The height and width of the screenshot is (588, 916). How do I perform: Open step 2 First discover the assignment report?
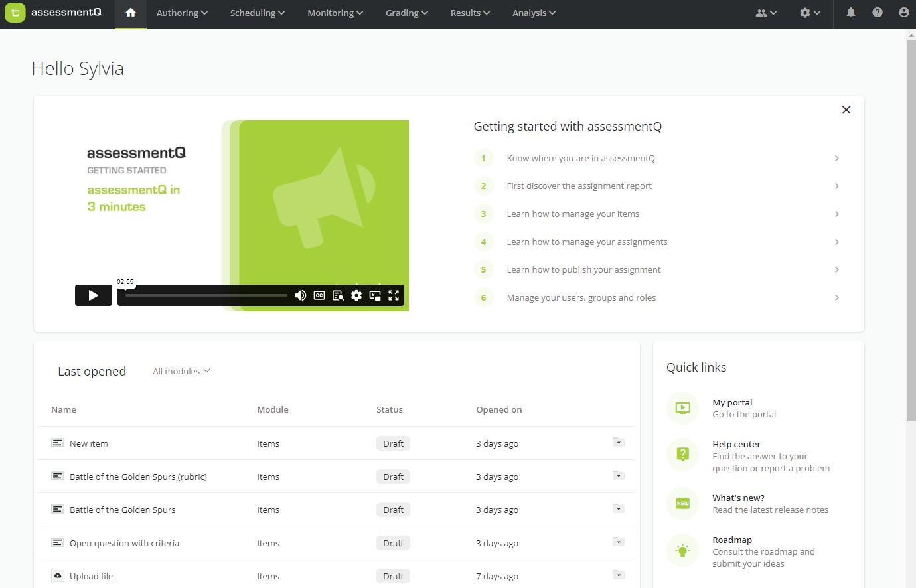pos(579,186)
